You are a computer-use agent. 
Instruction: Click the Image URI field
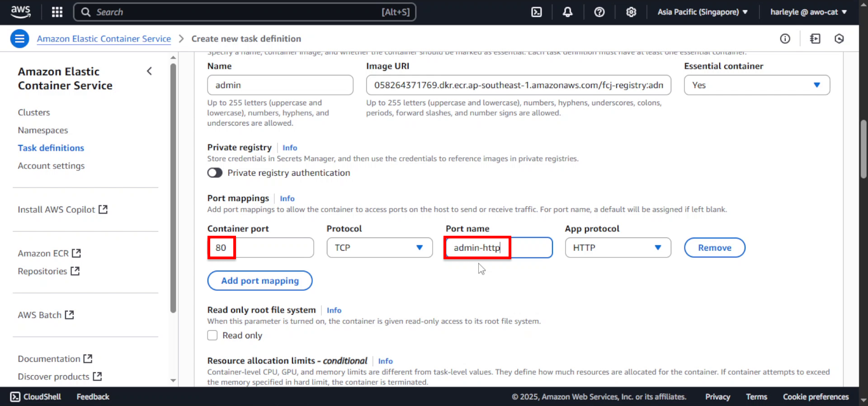click(x=519, y=85)
